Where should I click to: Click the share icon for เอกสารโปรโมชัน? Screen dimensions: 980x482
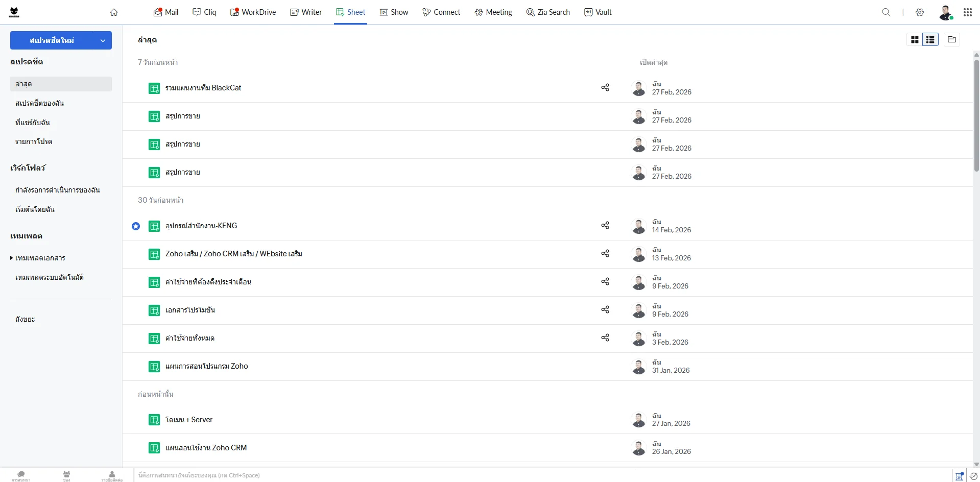coord(605,310)
